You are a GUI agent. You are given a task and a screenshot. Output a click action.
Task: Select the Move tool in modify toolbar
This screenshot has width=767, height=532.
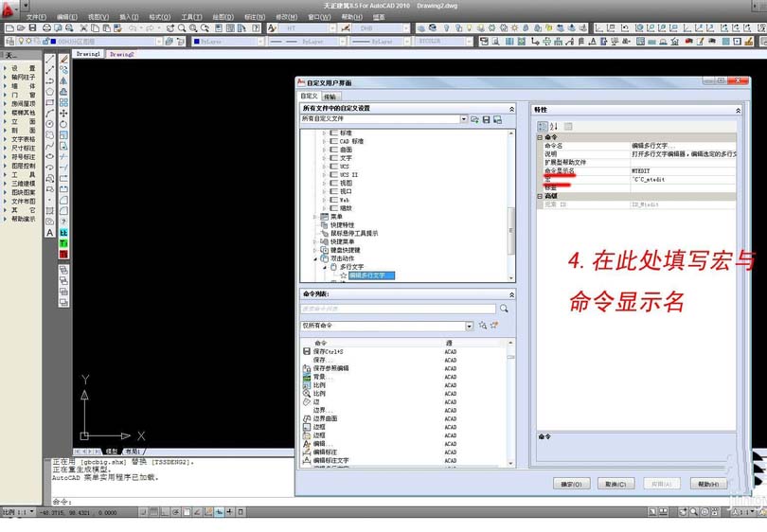[63, 113]
